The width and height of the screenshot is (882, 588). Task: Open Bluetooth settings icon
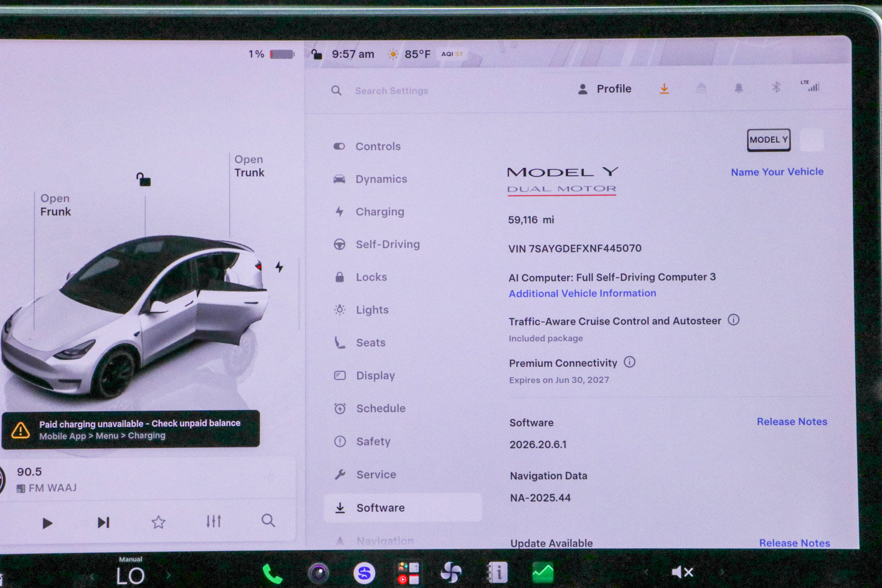776,87
